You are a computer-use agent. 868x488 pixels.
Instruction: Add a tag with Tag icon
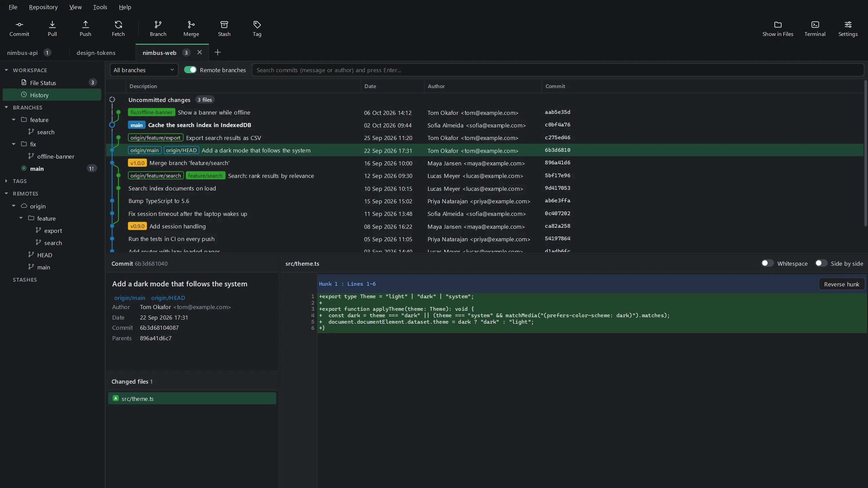pyautogui.click(x=257, y=28)
